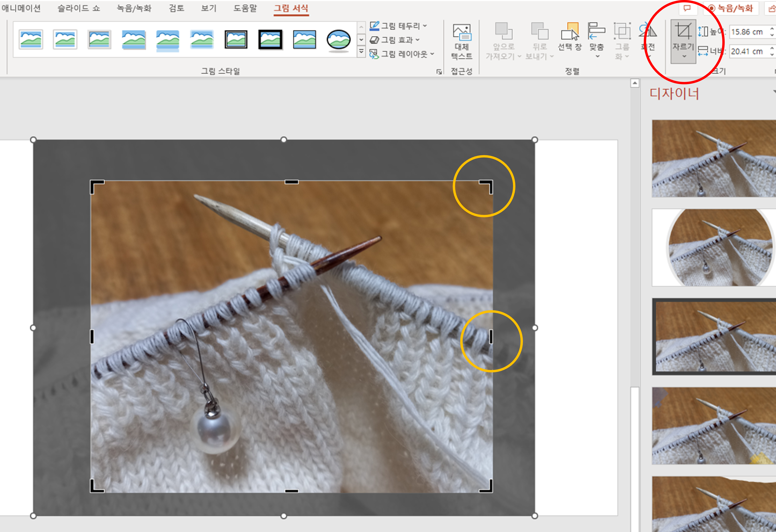776x532 pixels.
Task: Open the Help (도움말) tab
Action: click(x=245, y=8)
